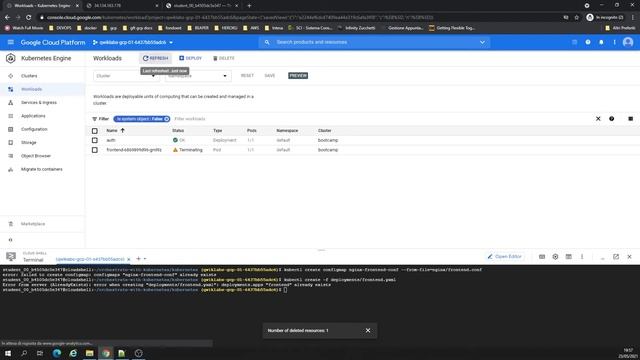Image resolution: width=640 pixels, height=360 pixels.
Task: Open Configuration in the sidebar
Action: (x=34, y=129)
